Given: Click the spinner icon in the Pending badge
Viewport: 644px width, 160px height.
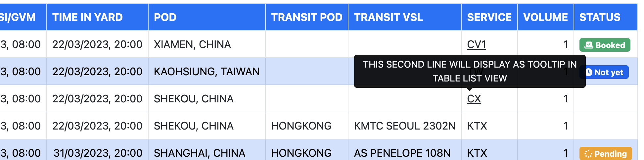Looking at the screenshot, I should coord(588,154).
